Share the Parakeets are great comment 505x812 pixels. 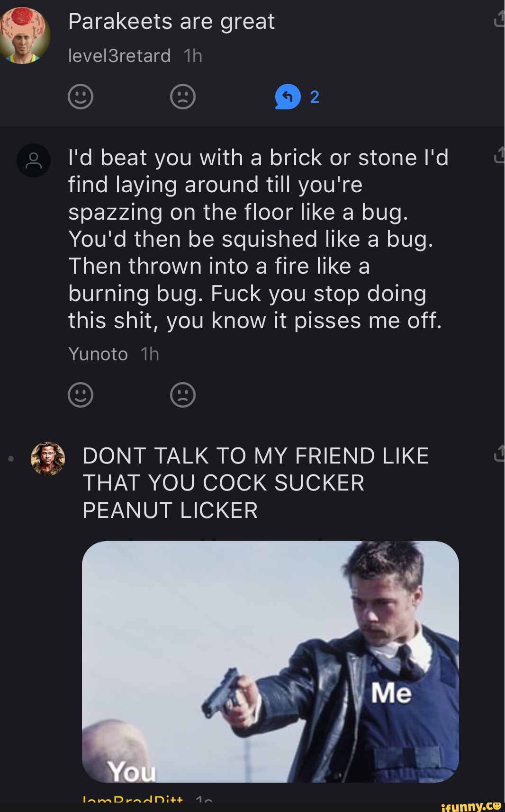click(499, 19)
